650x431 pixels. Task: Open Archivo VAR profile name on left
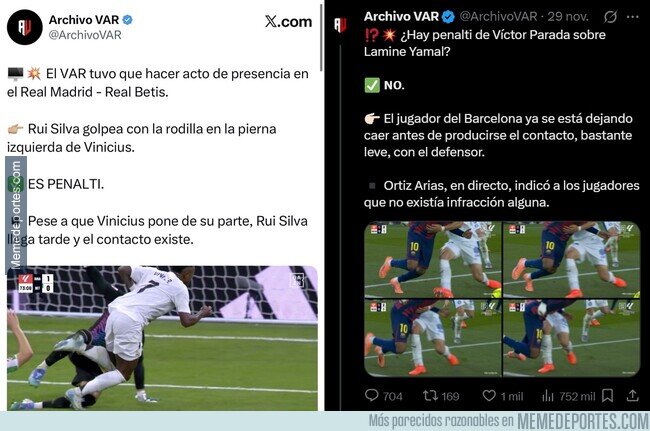84,19
